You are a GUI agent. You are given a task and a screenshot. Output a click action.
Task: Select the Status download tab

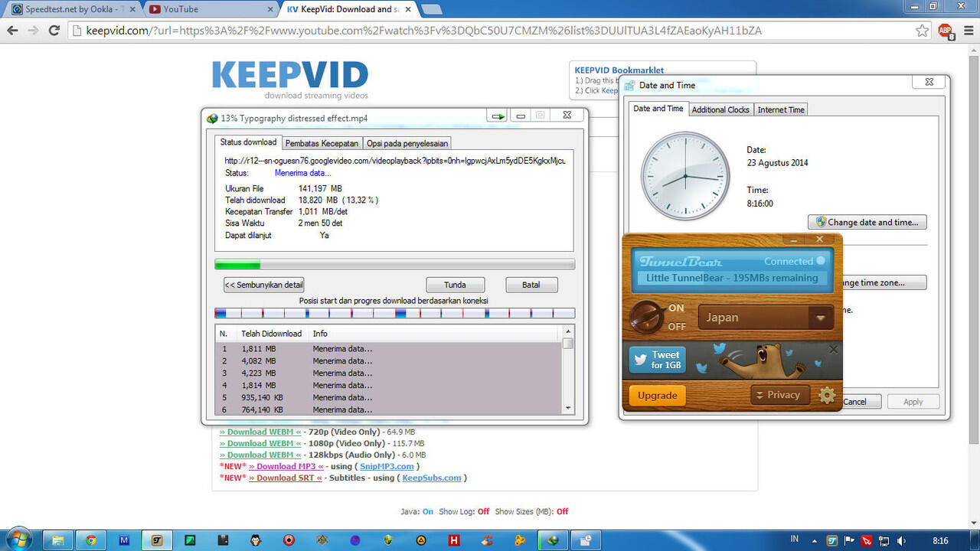tap(248, 142)
